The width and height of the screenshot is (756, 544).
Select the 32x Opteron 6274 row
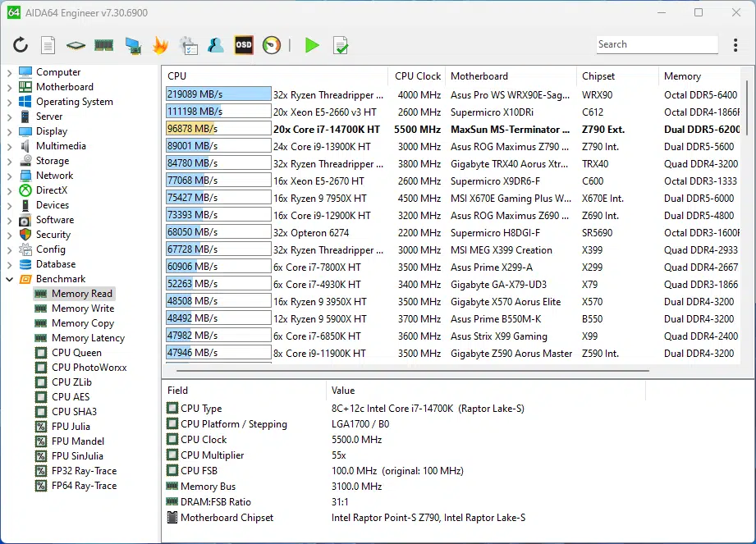tap(453, 233)
